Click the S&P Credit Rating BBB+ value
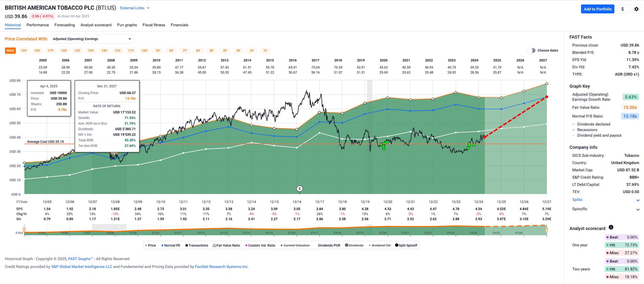 click(634, 177)
